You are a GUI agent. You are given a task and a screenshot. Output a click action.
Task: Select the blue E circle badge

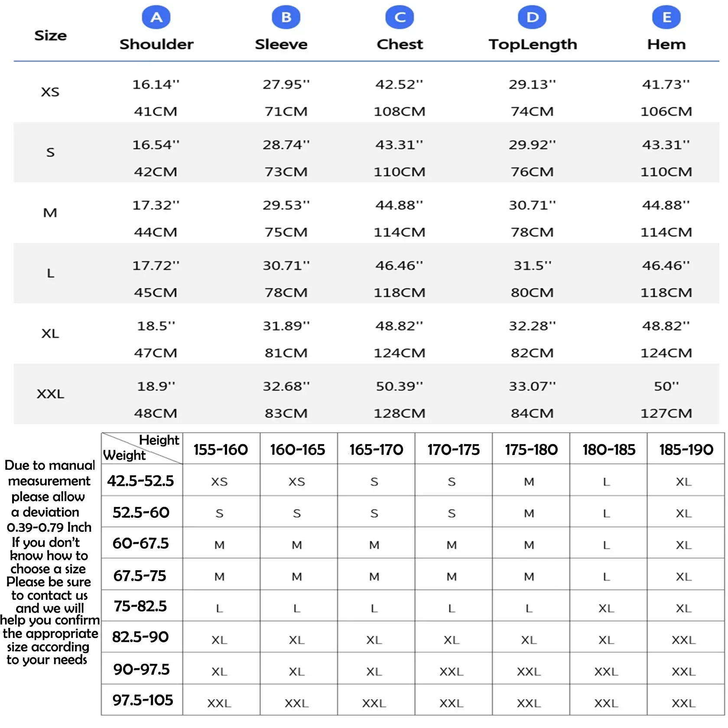click(x=666, y=17)
